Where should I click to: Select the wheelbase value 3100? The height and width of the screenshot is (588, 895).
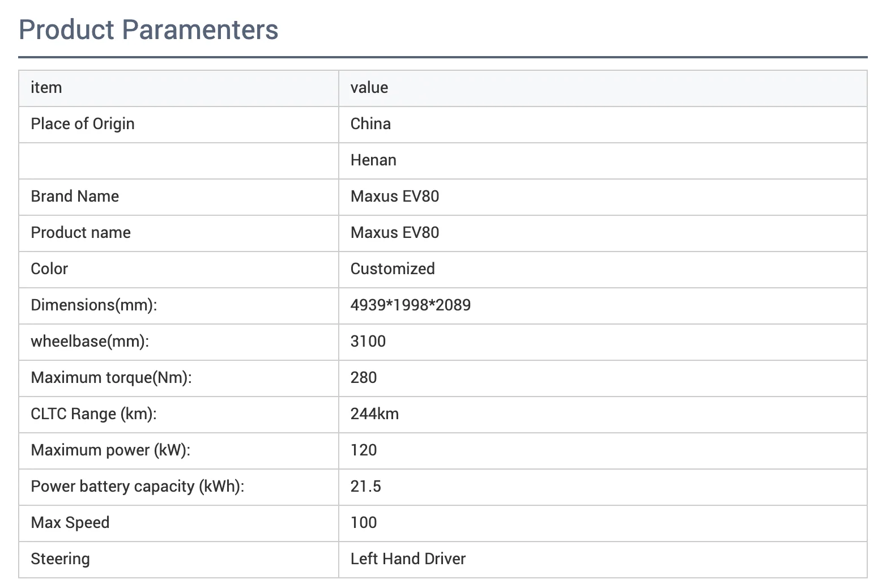pos(368,342)
